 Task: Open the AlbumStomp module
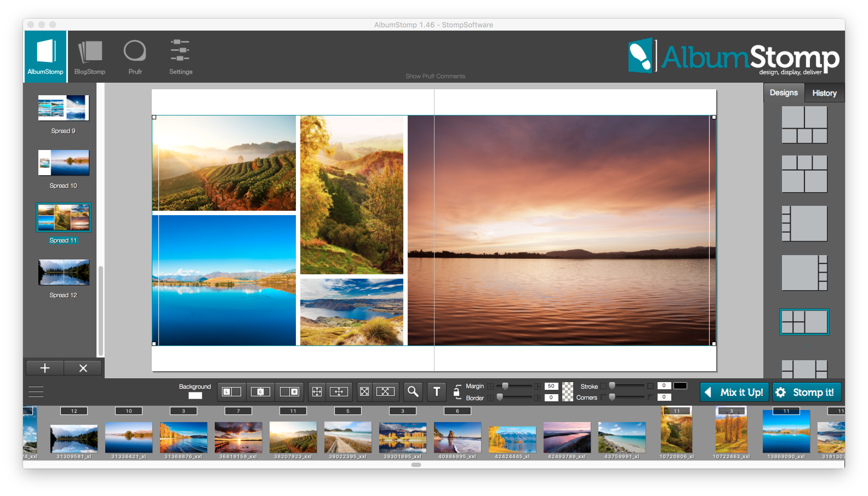click(x=45, y=56)
